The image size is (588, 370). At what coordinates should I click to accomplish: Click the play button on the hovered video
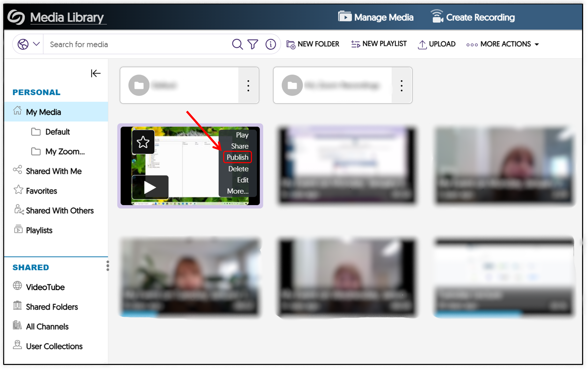tap(150, 187)
